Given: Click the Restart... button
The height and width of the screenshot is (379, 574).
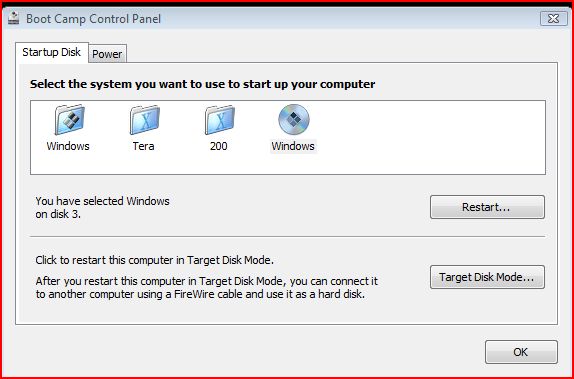Looking at the screenshot, I should coord(487,207).
